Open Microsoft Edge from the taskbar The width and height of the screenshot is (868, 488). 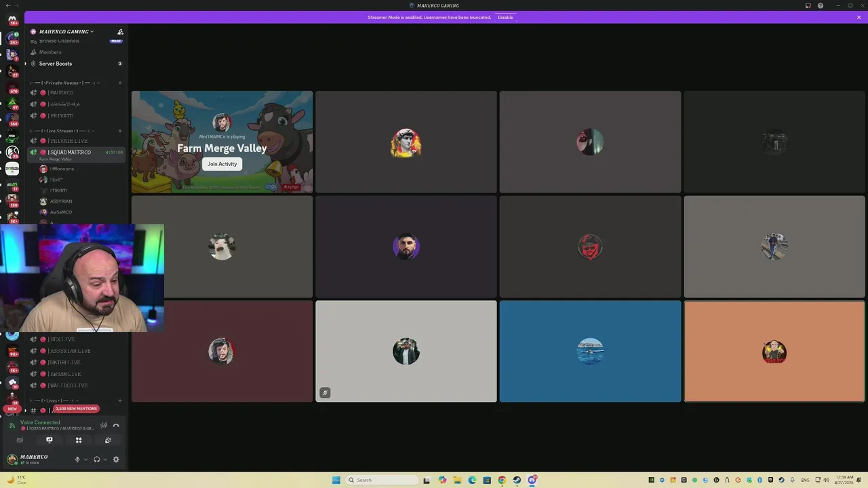pyautogui.click(x=472, y=480)
